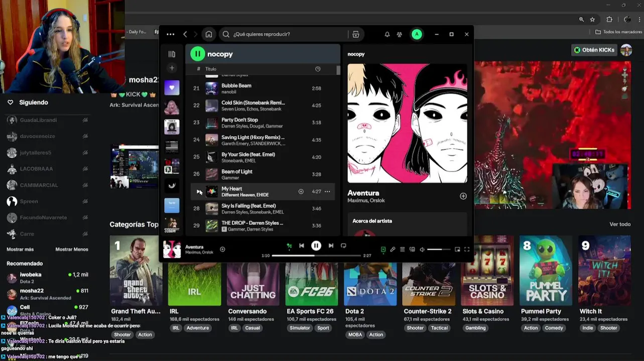Save Aventura with plus in now-playing bar

222,249
